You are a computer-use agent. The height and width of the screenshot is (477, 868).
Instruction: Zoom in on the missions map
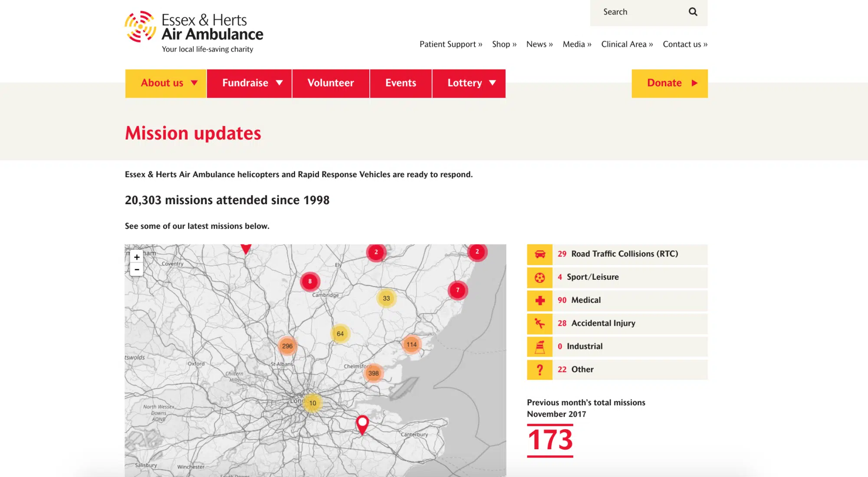[x=137, y=257]
